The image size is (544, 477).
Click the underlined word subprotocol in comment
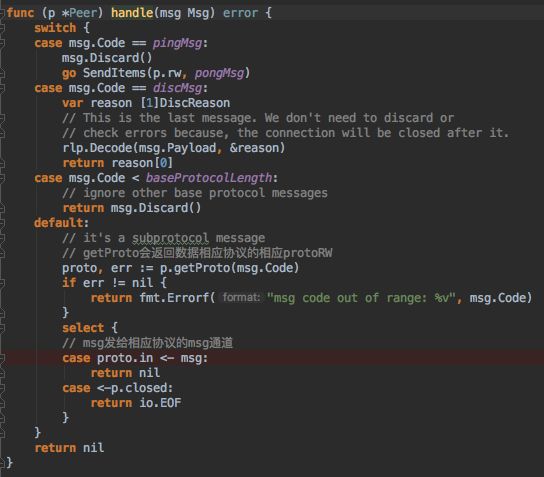pyautogui.click(x=170, y=238)
